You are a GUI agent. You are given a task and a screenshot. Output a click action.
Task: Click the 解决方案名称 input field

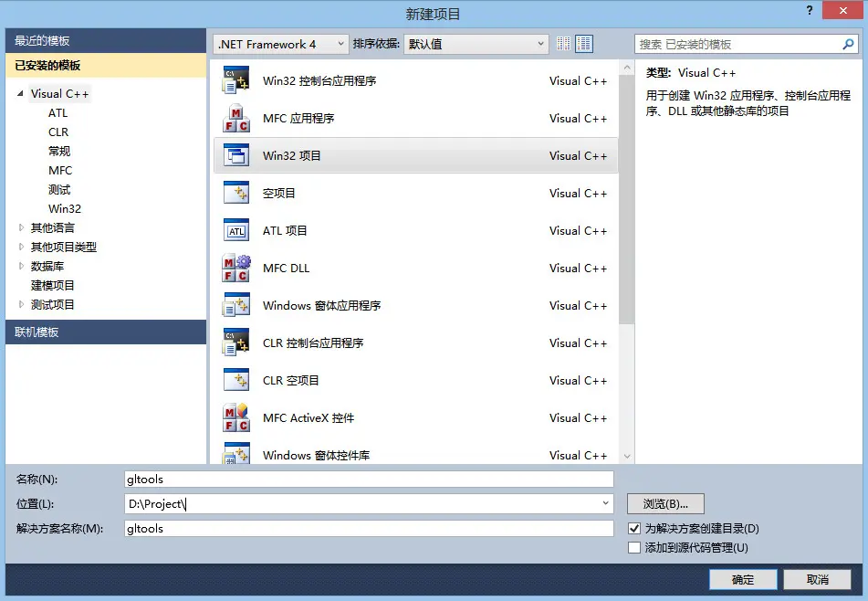coord(370,529)
